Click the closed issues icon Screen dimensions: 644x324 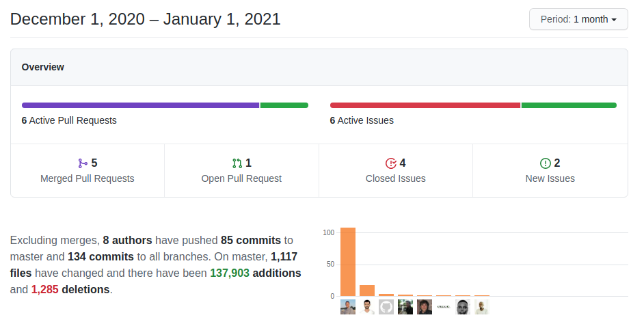coord(391,163)
